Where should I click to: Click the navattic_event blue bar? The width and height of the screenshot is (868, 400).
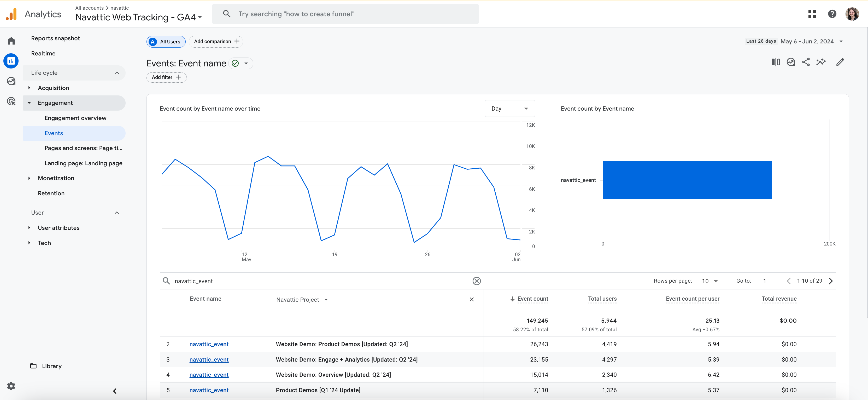[x=687, y=180]
